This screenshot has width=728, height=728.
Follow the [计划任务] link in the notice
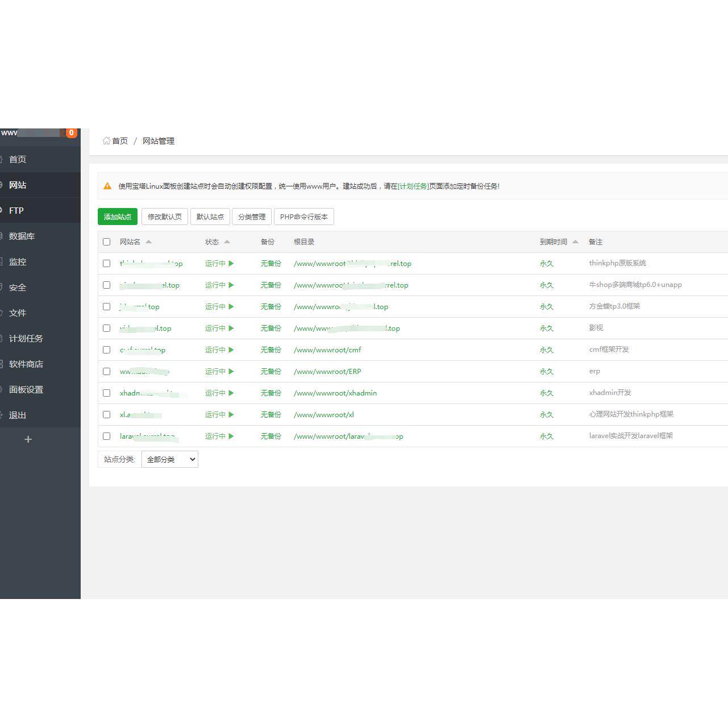tap(413, 186)
